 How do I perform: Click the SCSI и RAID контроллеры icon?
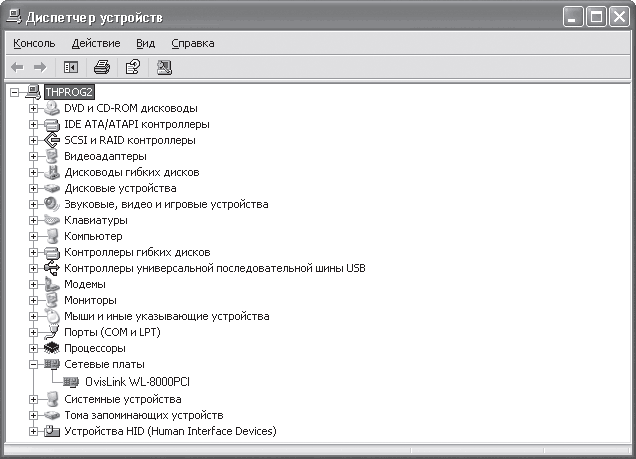52,140
